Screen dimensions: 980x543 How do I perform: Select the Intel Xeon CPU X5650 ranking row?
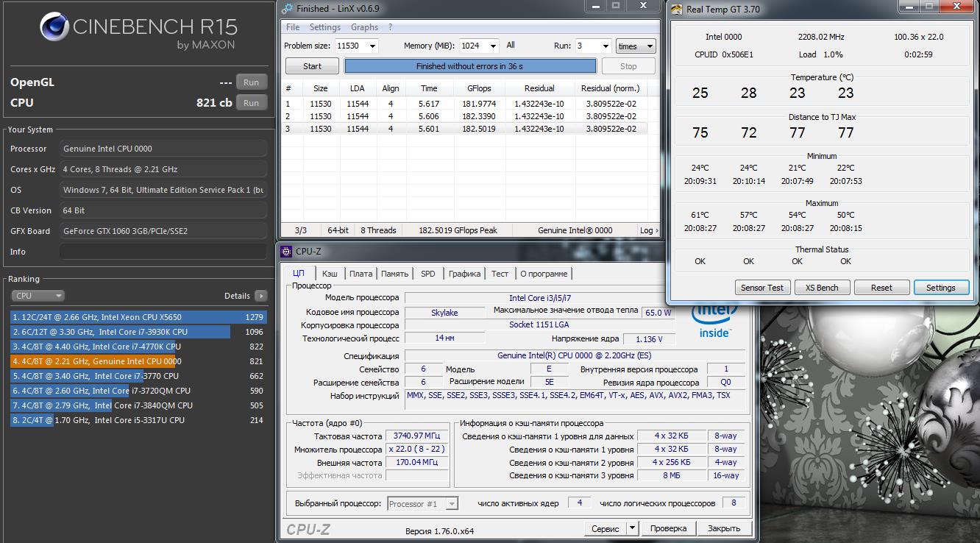(138, 317)
